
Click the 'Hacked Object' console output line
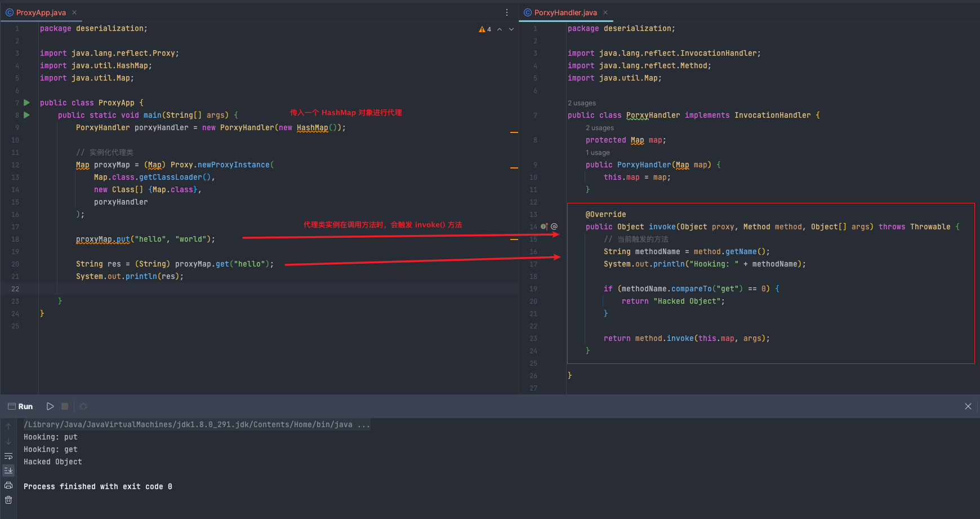point(53,462)
